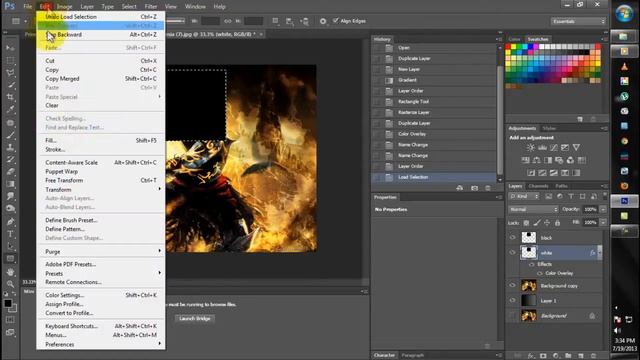This screenshot has width=640, height=360.
Task: Click the Launch Bridge button
Action: 195,318
